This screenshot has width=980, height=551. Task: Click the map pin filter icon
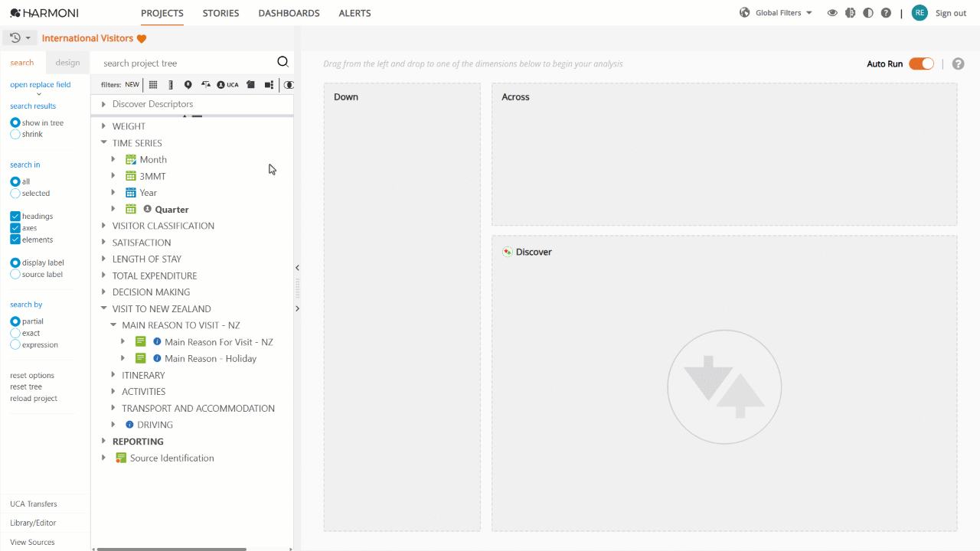pos(188,85)
